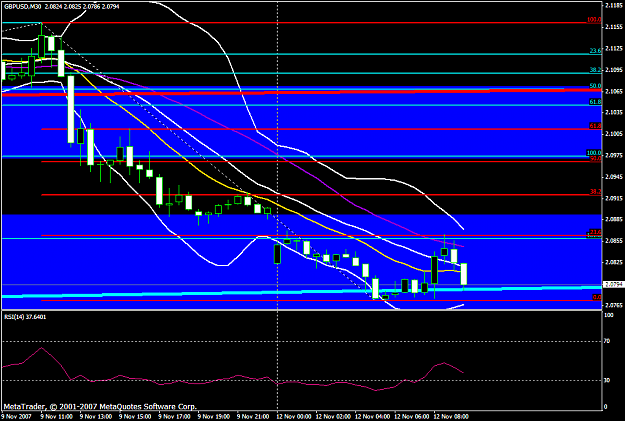Select the cyan 61.8 Fibonacci level label

[596, 102]
